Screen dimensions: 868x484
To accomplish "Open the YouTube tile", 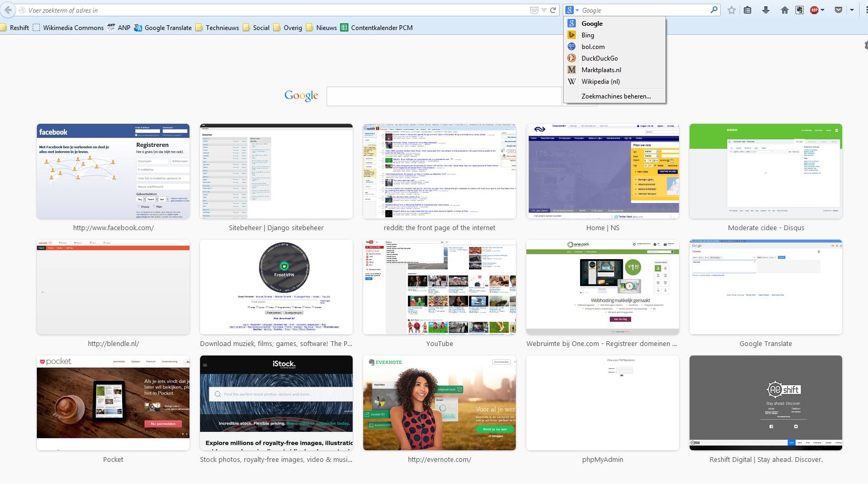I will pyautogui.click(x=440, y=287).
